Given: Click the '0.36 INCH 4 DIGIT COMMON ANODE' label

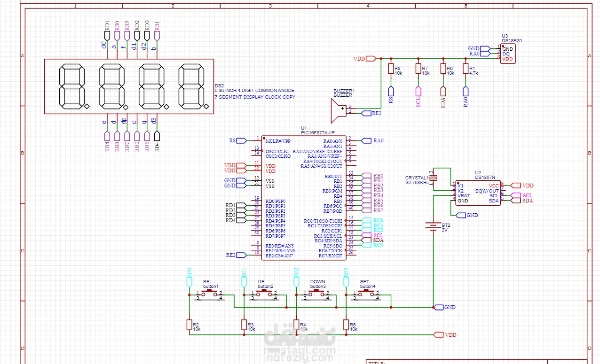Looking at the screenshot, I should tap(254, 90).
